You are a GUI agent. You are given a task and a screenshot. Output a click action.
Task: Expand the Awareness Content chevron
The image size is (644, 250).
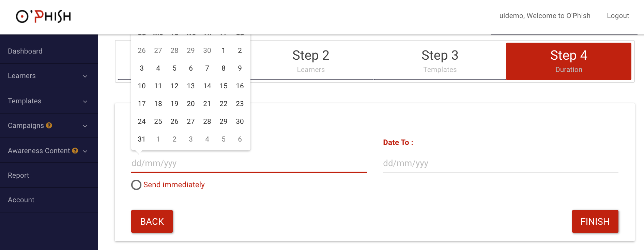pos(85,151)
